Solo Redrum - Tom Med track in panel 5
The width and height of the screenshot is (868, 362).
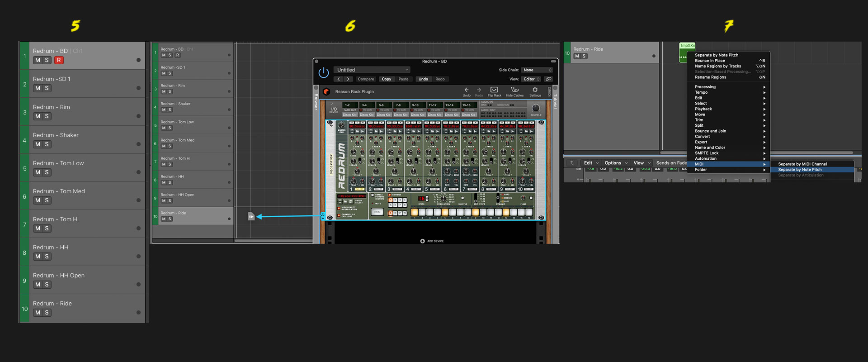pyautogui.click(x=47, y=200)
